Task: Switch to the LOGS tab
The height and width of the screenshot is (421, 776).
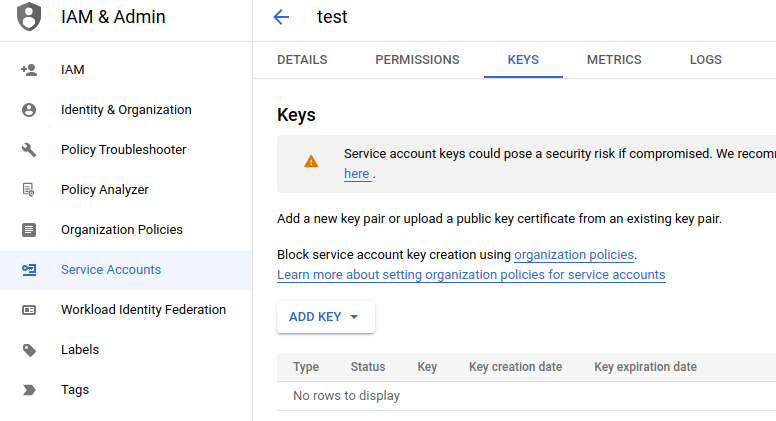Action: coord(706,60)
